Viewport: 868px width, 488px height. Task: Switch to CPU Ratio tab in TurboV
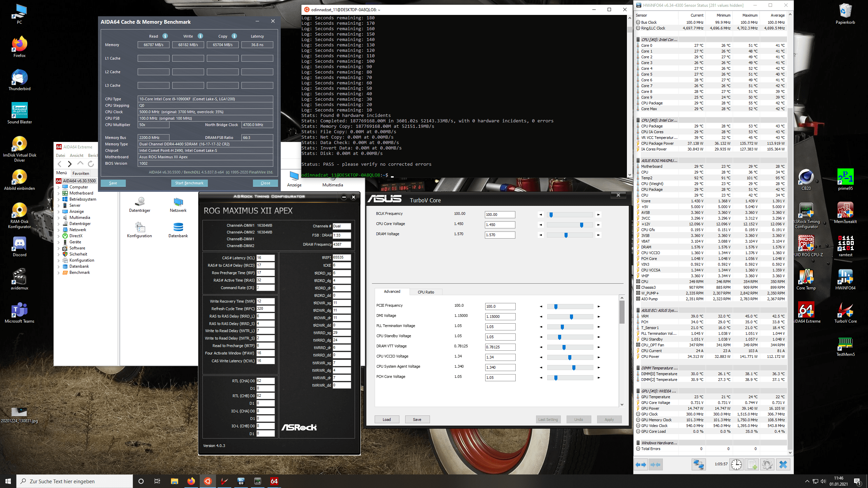click(x=426, y=292)
